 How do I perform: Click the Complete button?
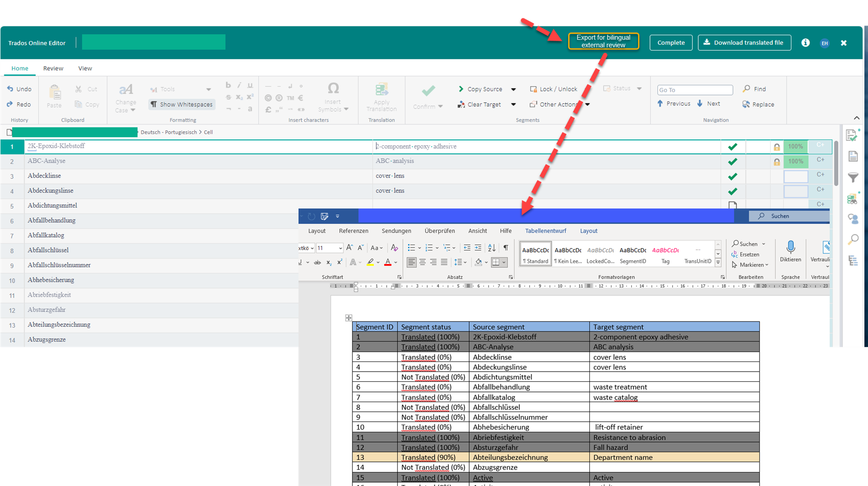[670, 42]
